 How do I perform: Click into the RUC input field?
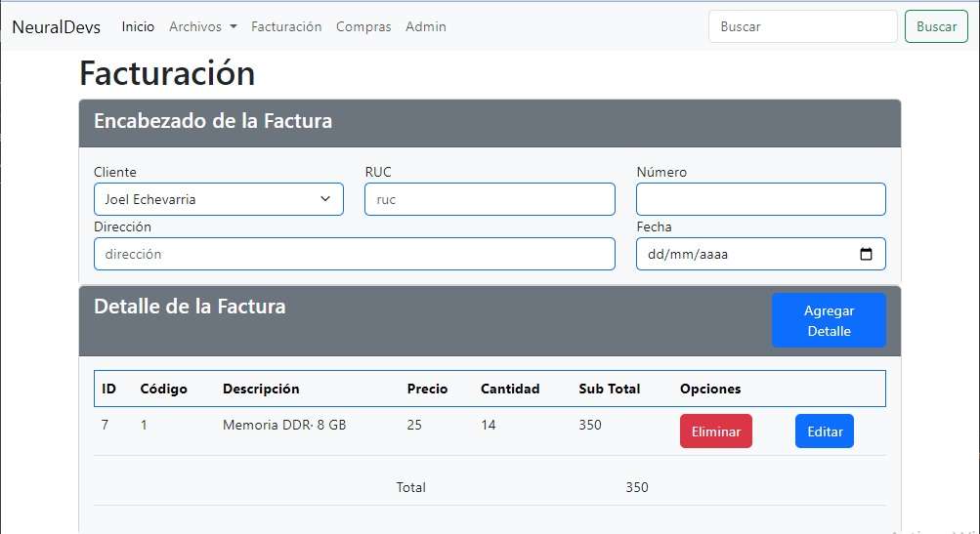490,199
